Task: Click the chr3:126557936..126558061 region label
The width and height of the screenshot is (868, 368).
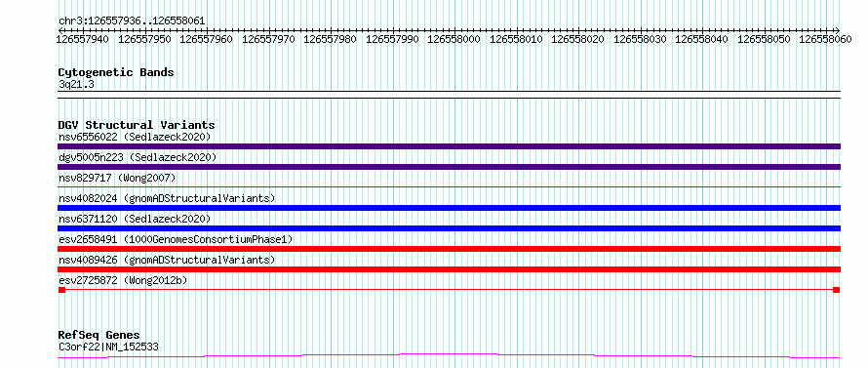Action: 132,21
